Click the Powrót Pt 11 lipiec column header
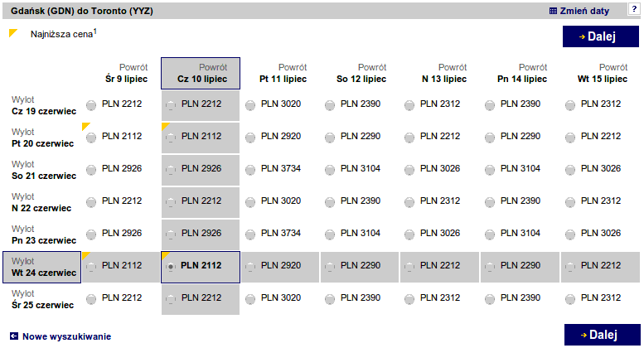This screenshot has height=348, width=644. click(283, 73)
